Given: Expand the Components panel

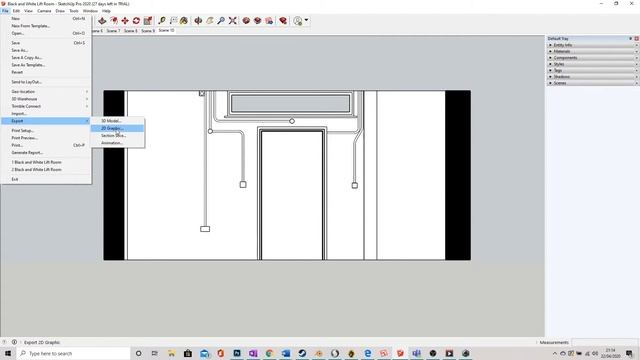Looking at the screenshot, I should (x=593, y=58).
